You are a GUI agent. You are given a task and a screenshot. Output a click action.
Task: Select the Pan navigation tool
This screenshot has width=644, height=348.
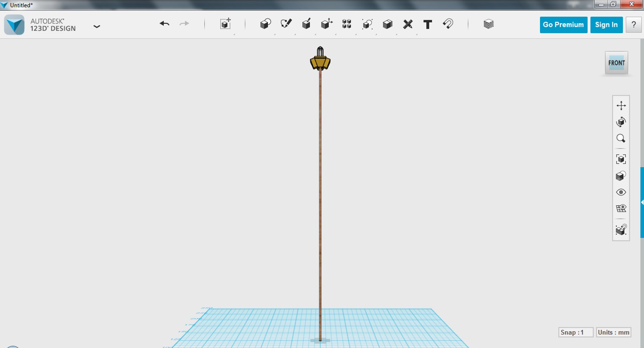(x=621, y=105)
